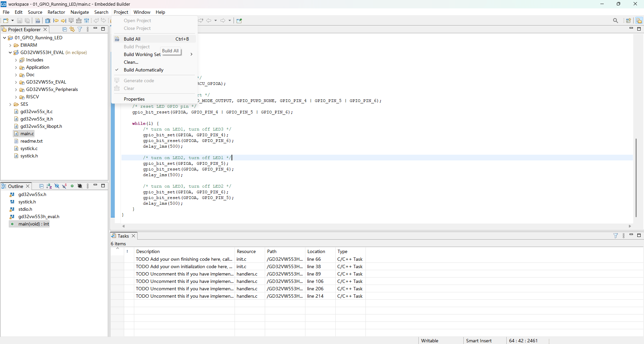Toggle Hide Static Members in Outline toolbar
The height and width of the screenshot is (344, 644).
click(x=64, y=186)
